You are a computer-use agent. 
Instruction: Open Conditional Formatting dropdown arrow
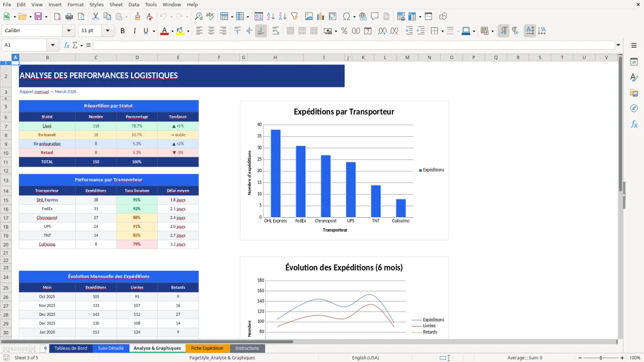(492, 31)
